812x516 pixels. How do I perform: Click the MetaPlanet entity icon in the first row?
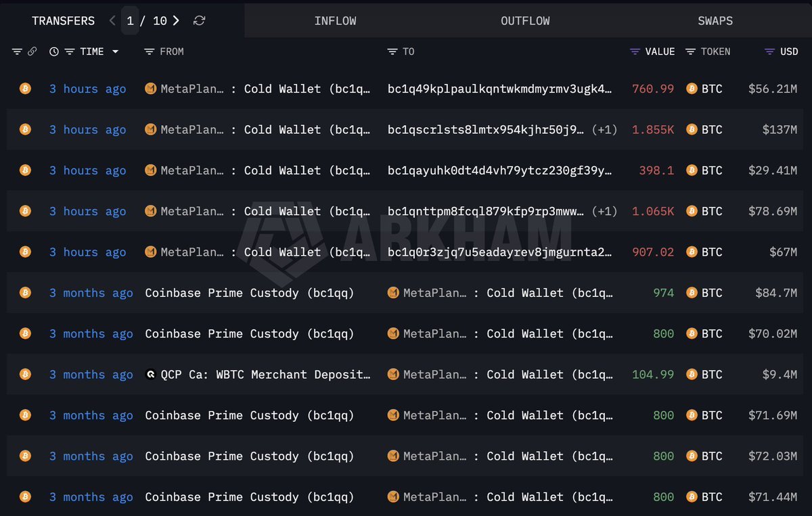(x=150, y=89)
